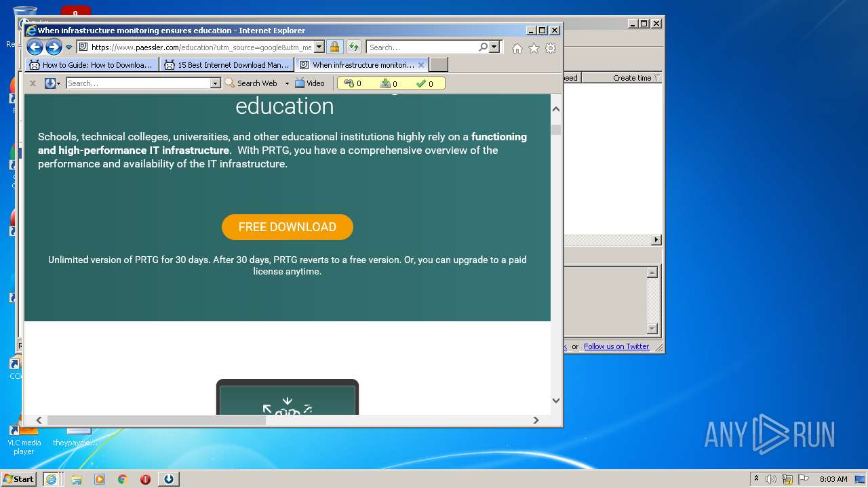Click the orange FREE DOWNLOAD button
Screen dimensions: 868x488
click(288, 227)
